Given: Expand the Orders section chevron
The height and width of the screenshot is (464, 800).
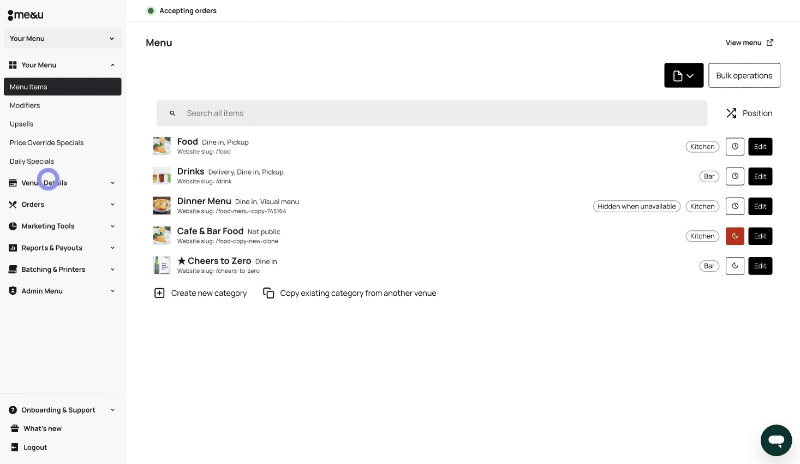Looking at the screenshot, I should (x=112, y=205).
